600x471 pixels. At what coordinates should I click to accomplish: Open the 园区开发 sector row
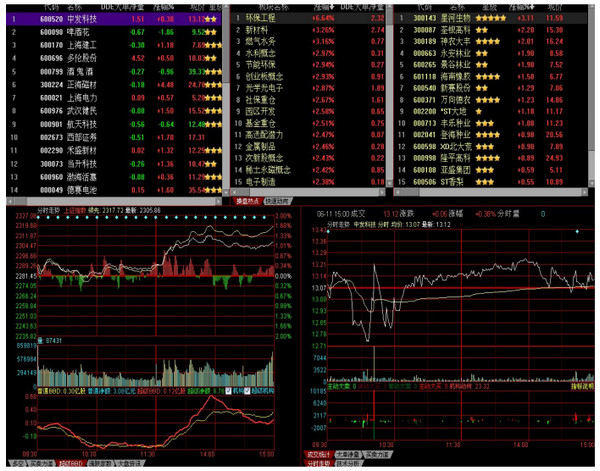pos(309,111)
